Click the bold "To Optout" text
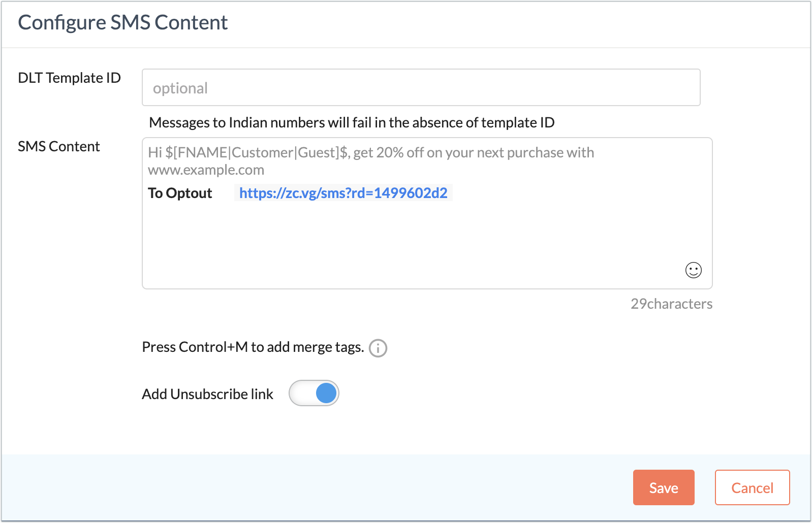This screenshot has width=812, height=523. 180,193
